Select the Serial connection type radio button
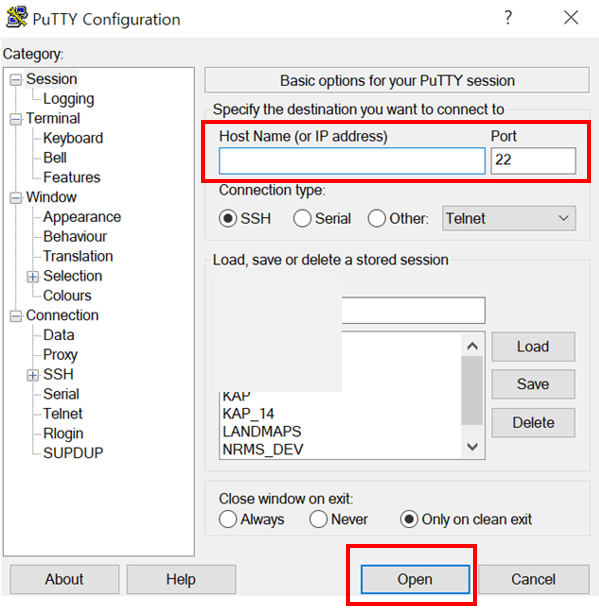The width and height of the screenshot is (599, 608). click(302, 218)
